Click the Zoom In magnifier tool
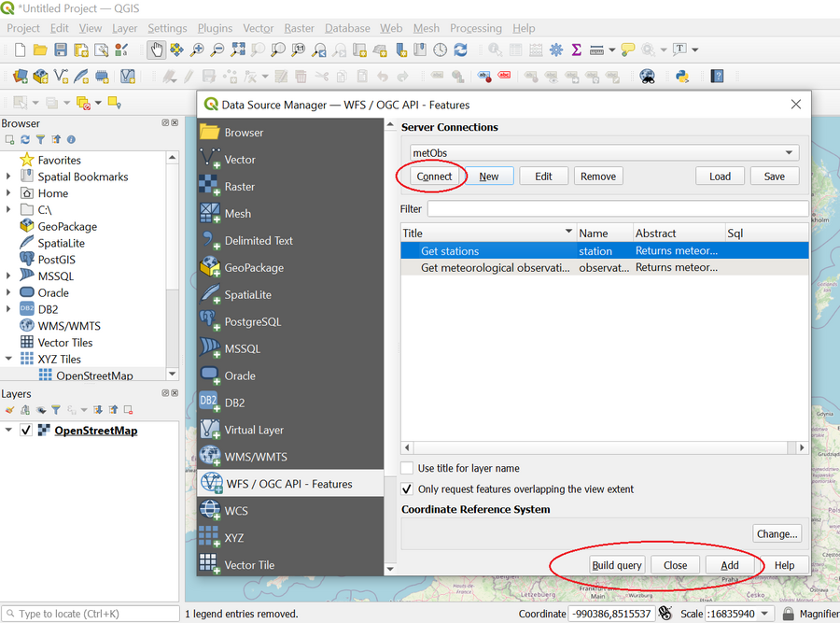 (197, 50)
